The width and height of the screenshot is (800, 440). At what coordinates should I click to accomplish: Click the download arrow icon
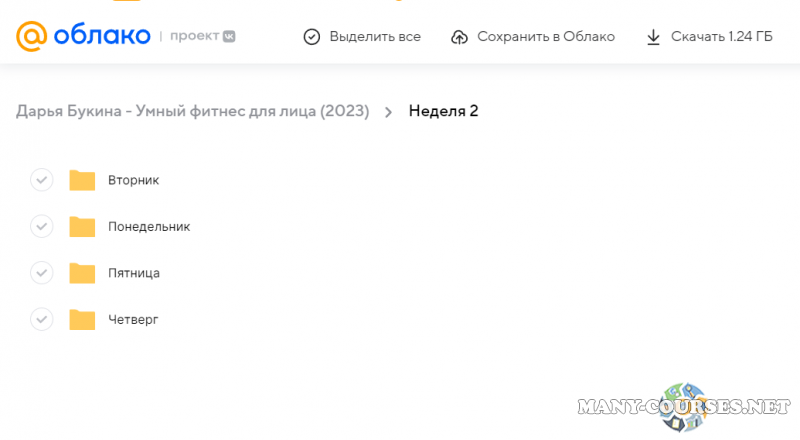click(x=653, y=37)
